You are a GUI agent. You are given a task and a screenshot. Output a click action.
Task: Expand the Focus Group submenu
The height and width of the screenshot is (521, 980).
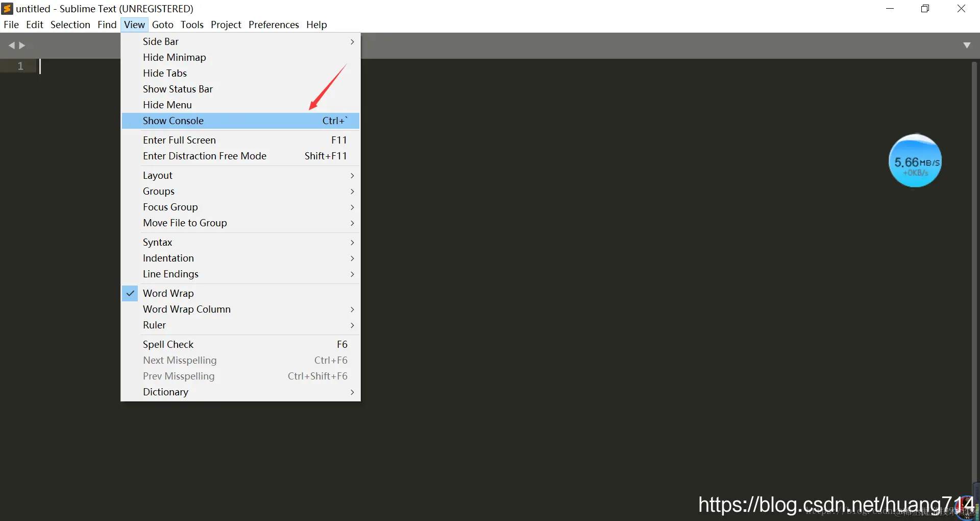240,207
